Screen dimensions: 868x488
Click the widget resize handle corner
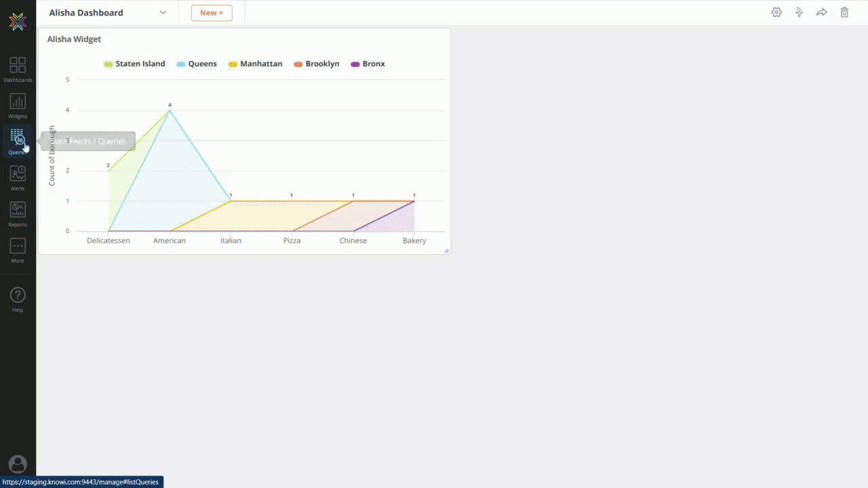click(446, 251)
